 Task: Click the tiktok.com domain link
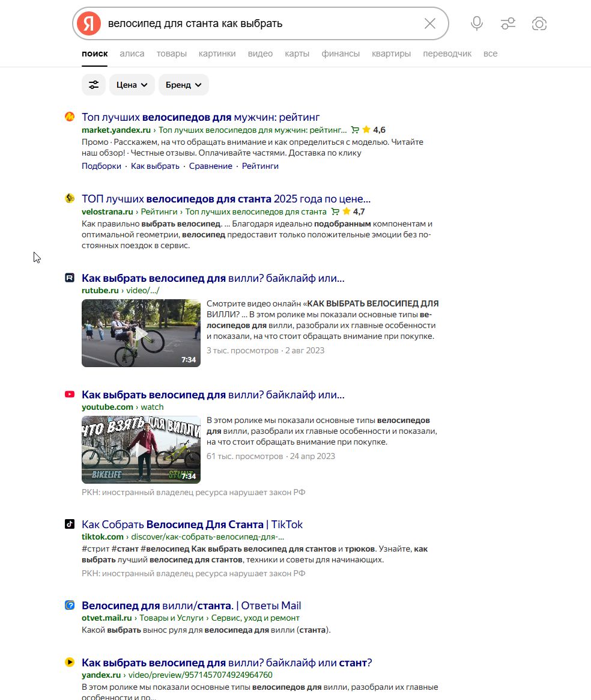pyautogui.click(x=103, y=537)
